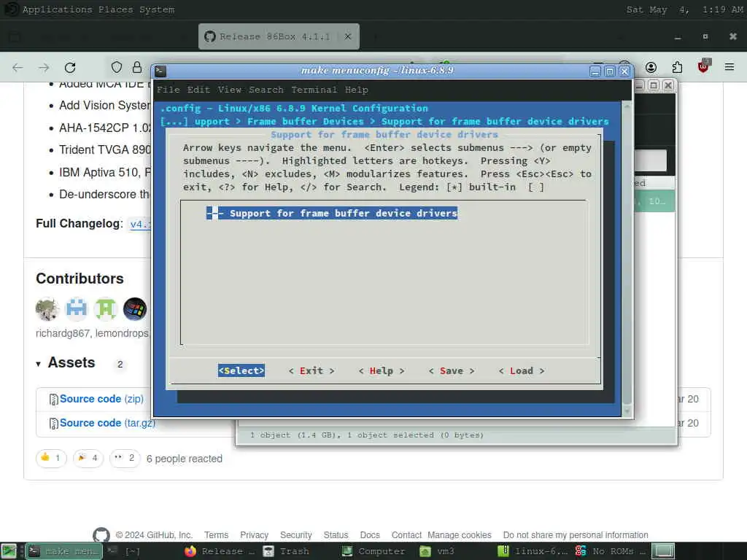
Task: Click the Exit button in menuconfig
Action: pyautogui.click(x=311, y=370)
